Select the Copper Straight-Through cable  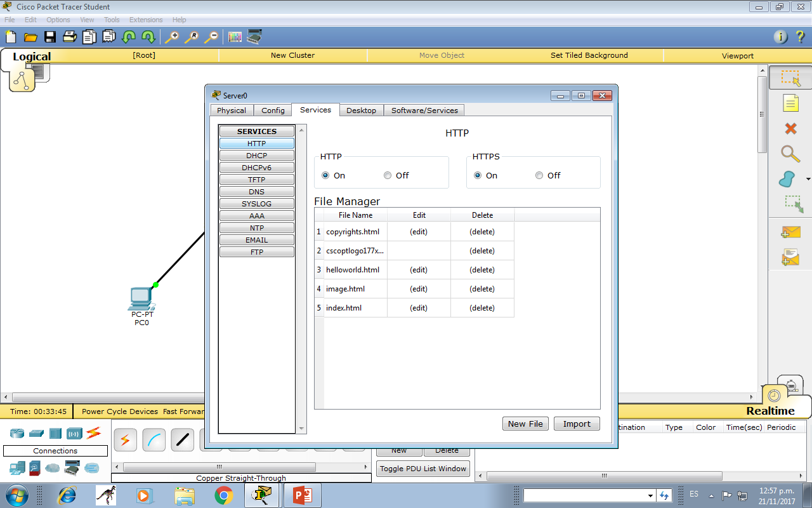[182, 439]
